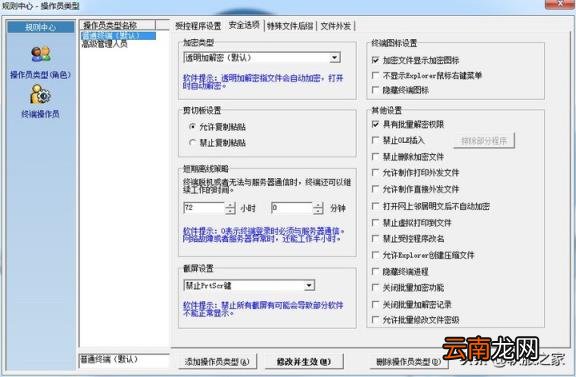The width and height of the screenshot is (576, 377).
Task: Switch to the 特殊文件后缀 tab
Action: tap(290, 26)
